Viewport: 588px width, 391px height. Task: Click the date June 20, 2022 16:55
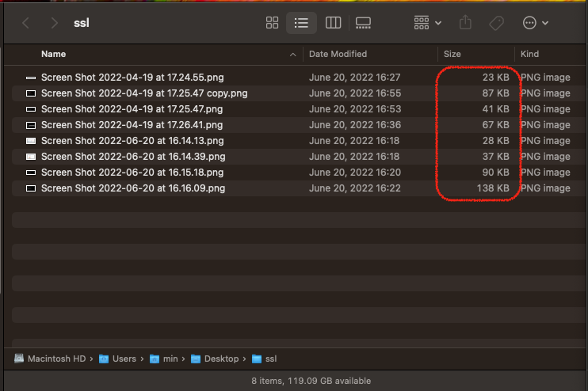click(x=355, y=93)
